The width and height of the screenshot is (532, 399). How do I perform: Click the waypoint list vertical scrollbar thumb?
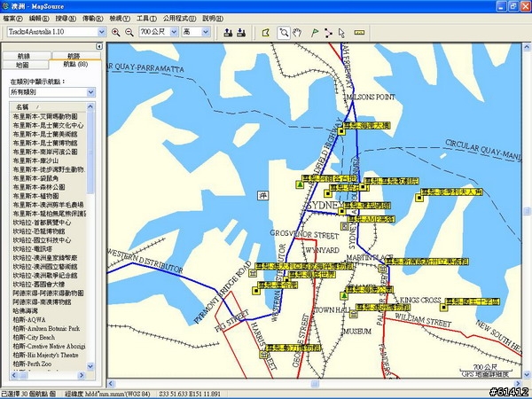90,153
